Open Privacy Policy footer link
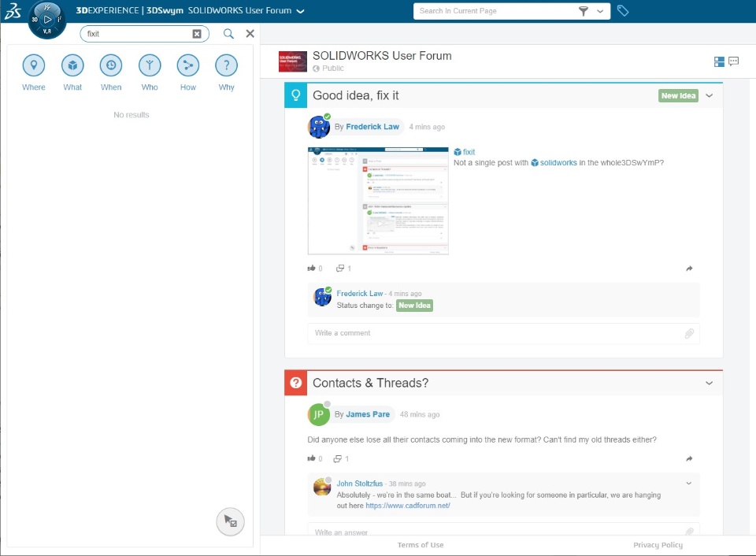The height and width of the screenshot is (556, 756). [658, 545]
